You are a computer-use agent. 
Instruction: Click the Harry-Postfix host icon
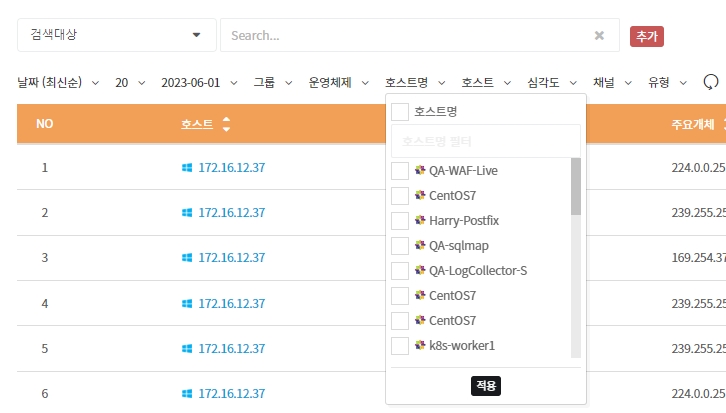click(420, 221)
